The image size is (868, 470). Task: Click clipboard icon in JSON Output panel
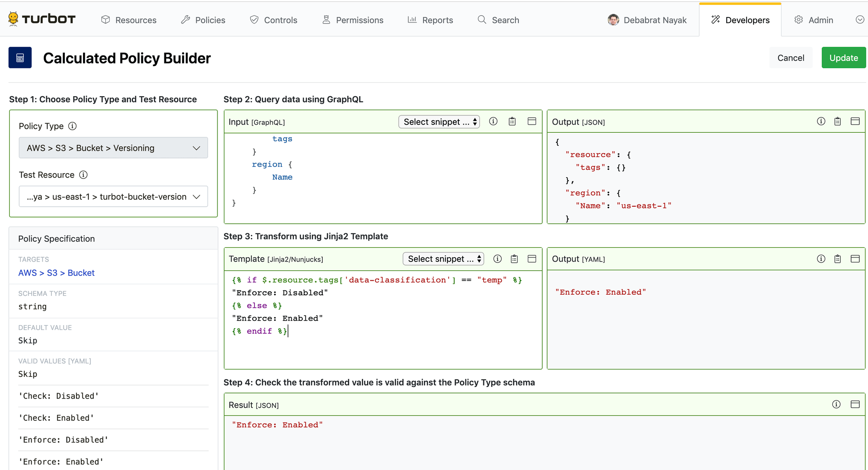838,122
